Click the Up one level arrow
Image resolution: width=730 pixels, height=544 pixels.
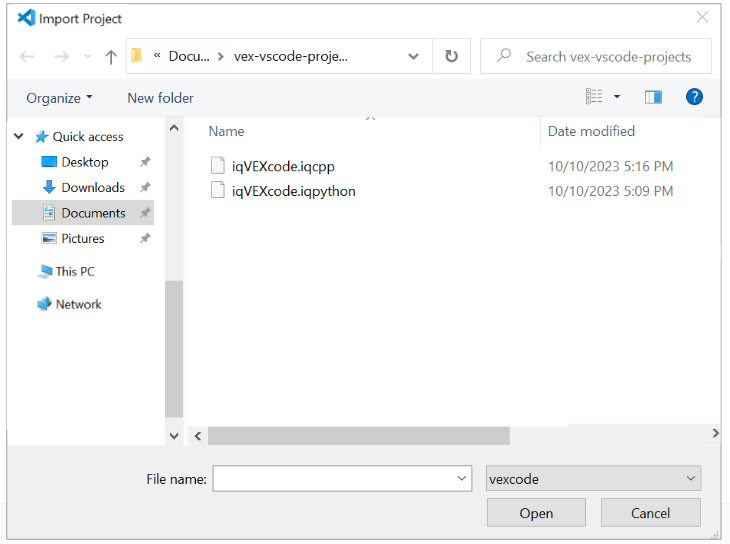111,57
